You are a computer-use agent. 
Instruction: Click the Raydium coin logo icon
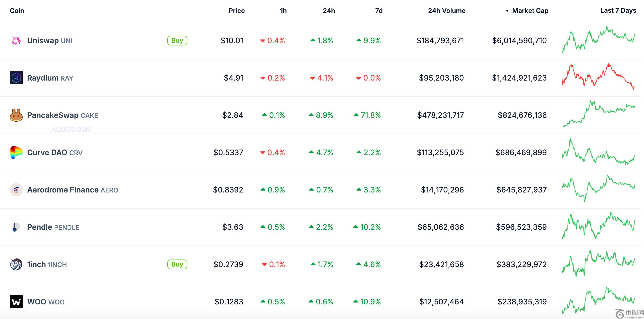(x=16, y=78)
